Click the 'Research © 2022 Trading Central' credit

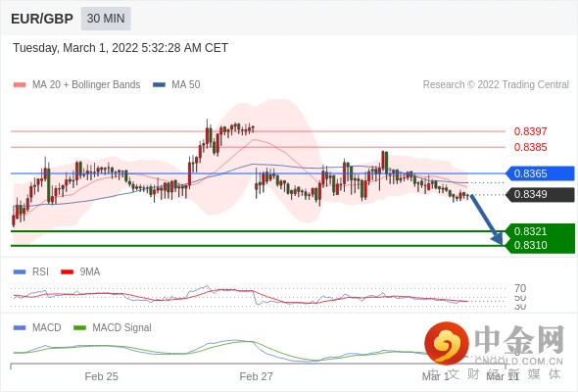pyautogui.click(x=496, y=85)
